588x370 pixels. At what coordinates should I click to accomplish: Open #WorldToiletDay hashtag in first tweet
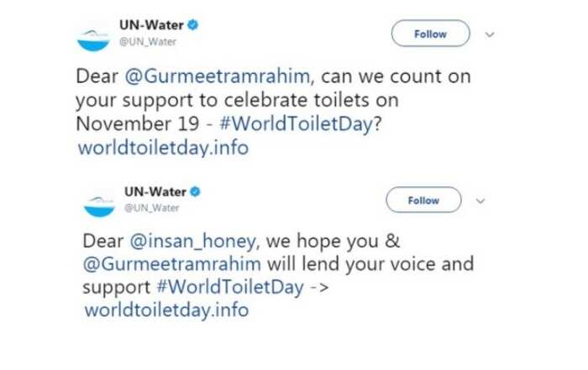(297, 123)
